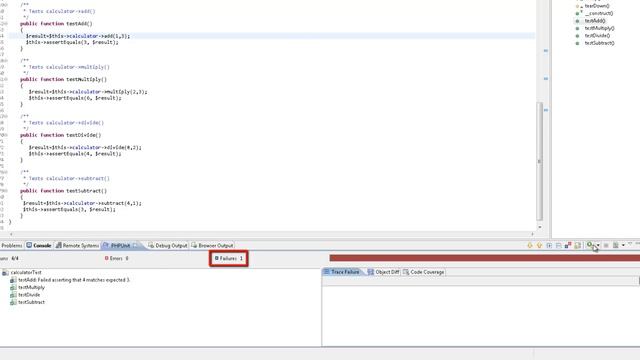
Task: Show the Trace Failure tab
Action: 342,272
